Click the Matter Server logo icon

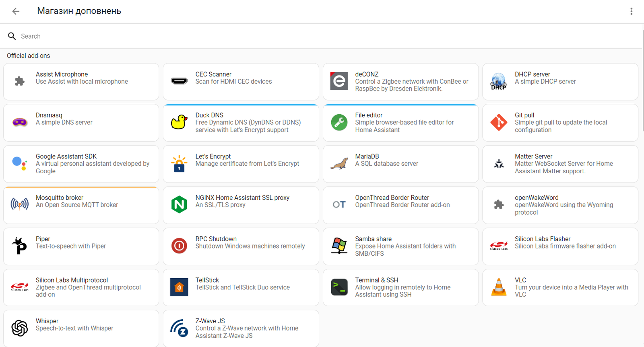[499, 164]
